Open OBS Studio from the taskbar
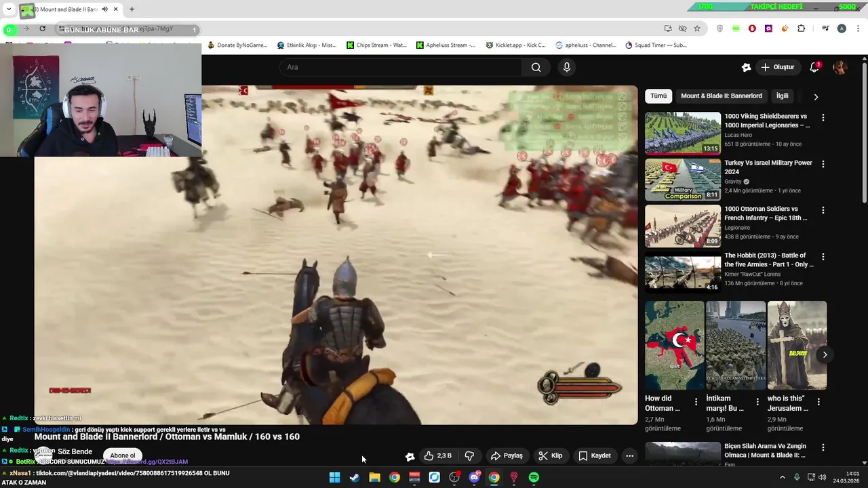The image size is (868, 488). 454,477
